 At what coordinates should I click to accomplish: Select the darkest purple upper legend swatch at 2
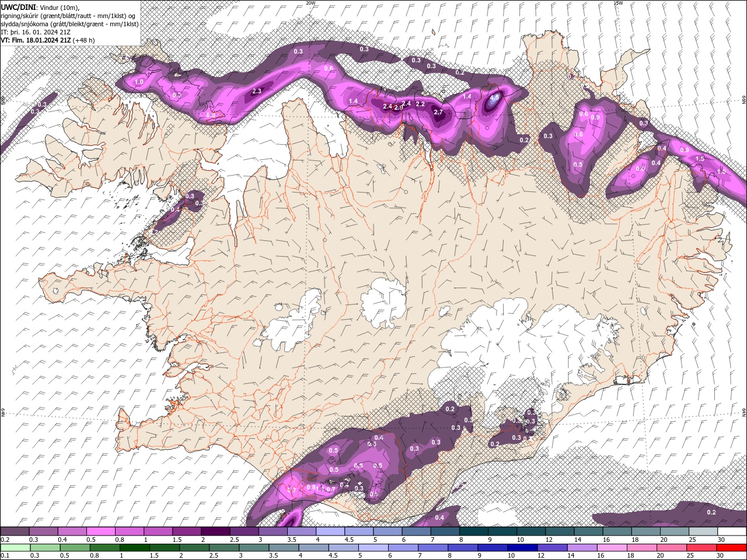click(x=215, y=531)
